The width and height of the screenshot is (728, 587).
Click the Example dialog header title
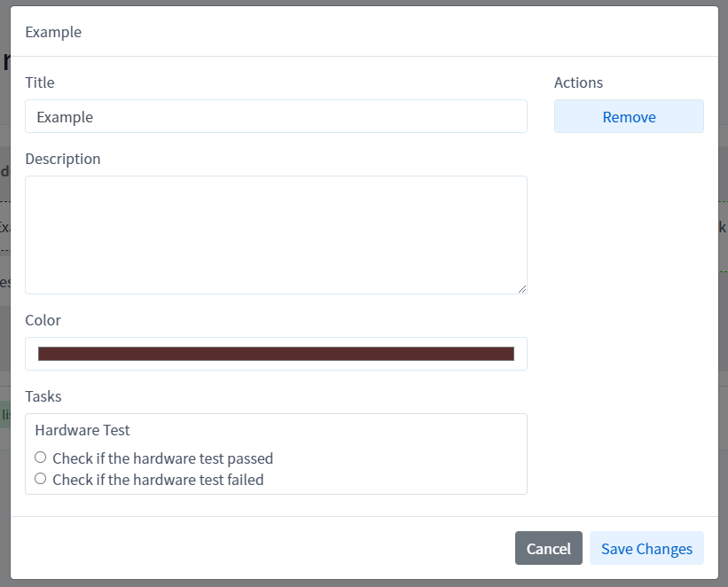[x=53, y=32]
